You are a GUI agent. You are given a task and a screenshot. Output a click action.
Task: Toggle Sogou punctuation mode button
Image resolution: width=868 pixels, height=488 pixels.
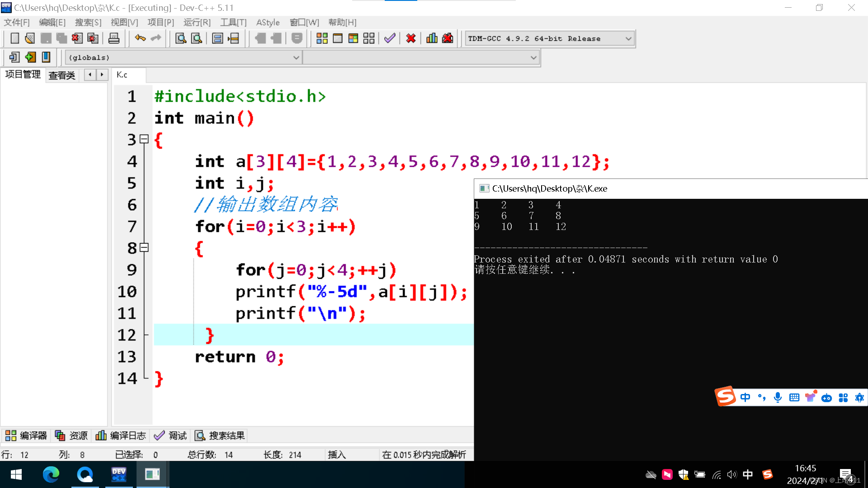coord(762,398)
